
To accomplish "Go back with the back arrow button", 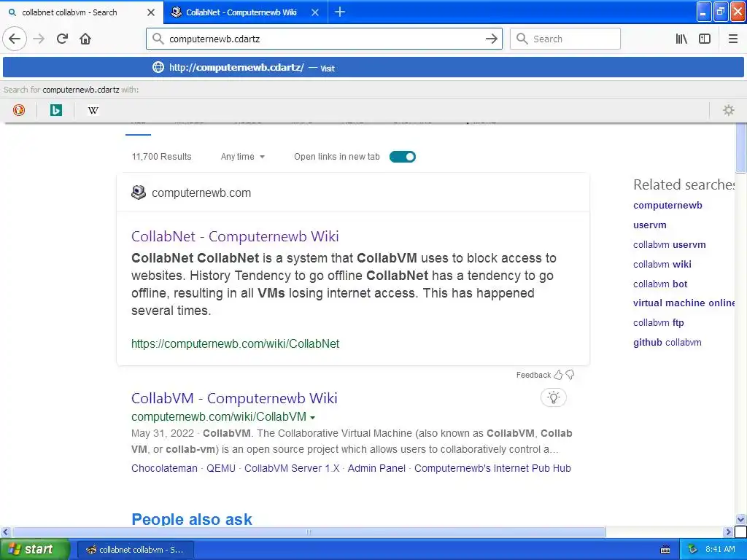I will [x=15, y=39].
